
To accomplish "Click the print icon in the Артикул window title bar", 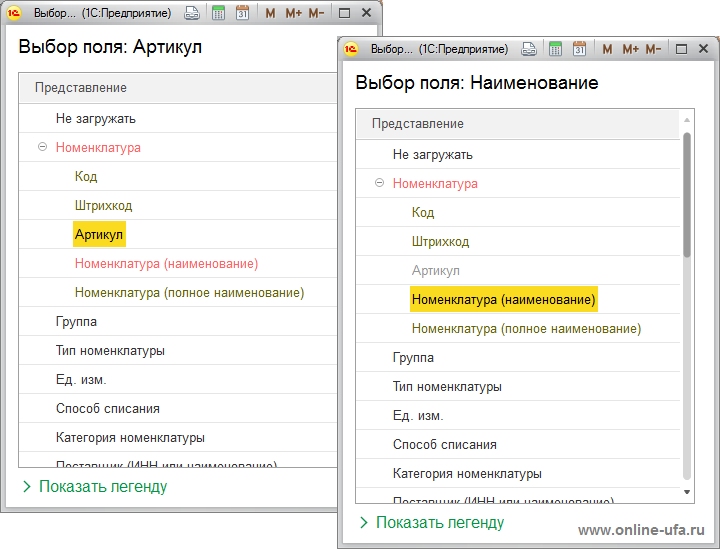I will 192,14.
